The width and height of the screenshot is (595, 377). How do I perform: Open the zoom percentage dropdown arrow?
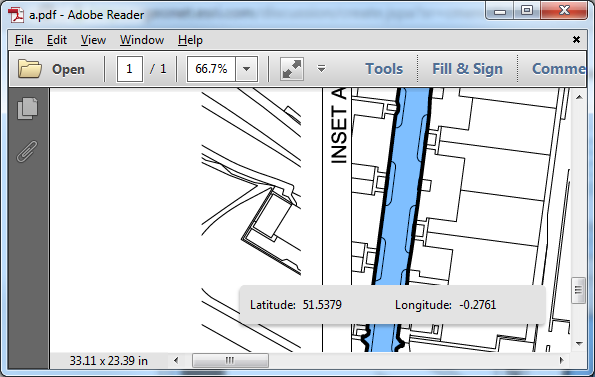tap(247, 69)
